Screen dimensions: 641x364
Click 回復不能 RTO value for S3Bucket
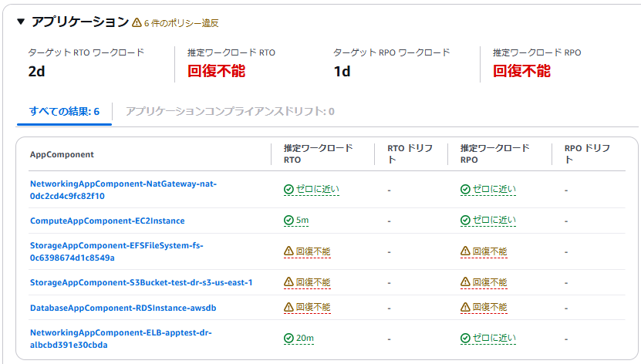pos(313,282)
